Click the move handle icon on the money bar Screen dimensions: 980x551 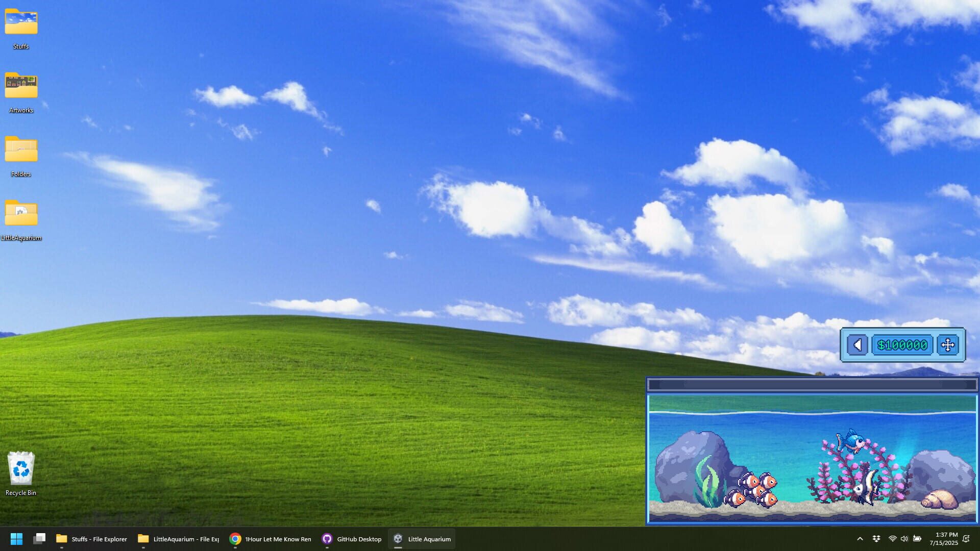pyautogui.click(x=948, y=345)
